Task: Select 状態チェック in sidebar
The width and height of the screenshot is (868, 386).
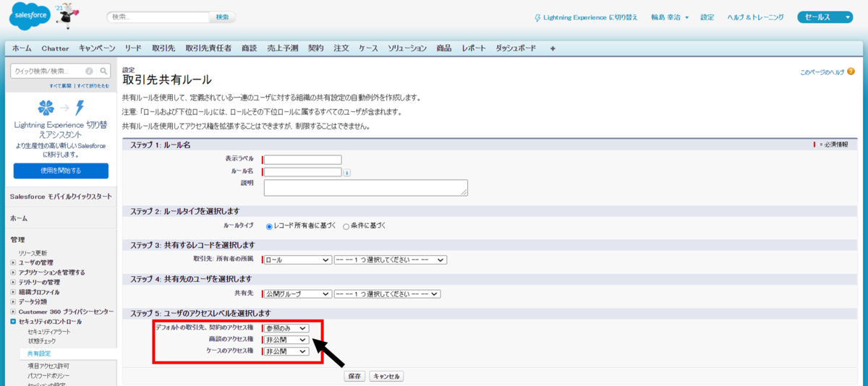Action: [x=42, y=340]
